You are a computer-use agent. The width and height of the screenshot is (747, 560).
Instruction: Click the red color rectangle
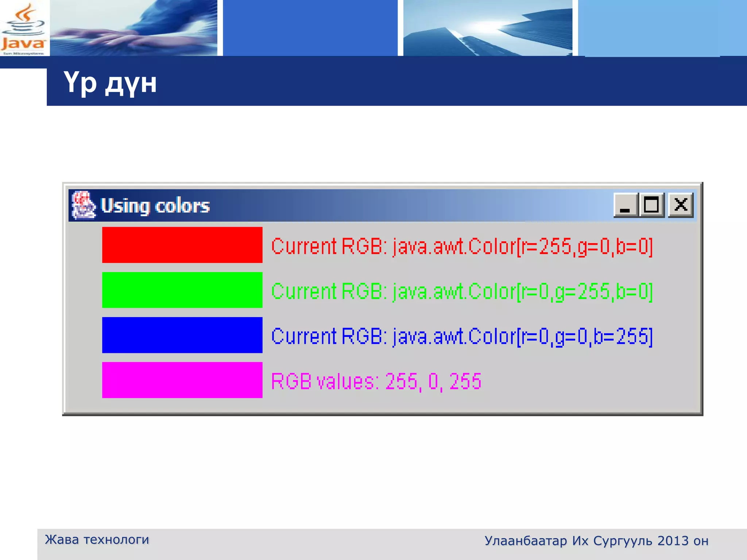182,245
